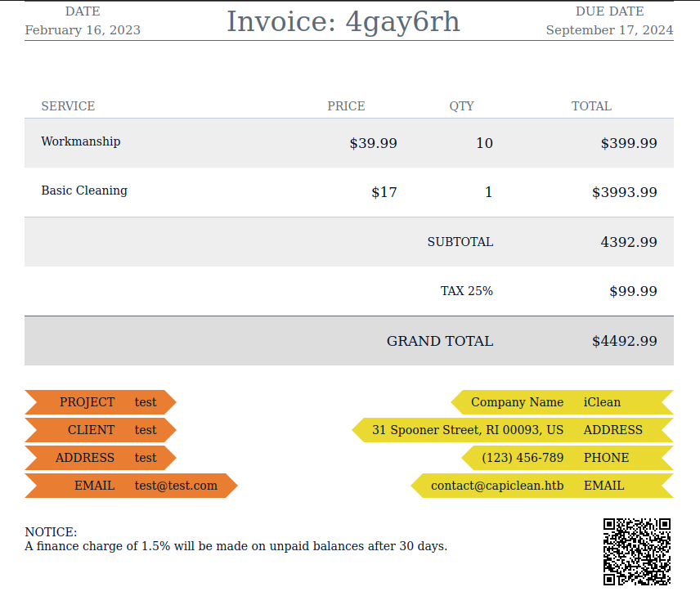The height and width of the screenshot is (596, 700).
Task: Click the PRICE column header
Action: click(346, 106)
